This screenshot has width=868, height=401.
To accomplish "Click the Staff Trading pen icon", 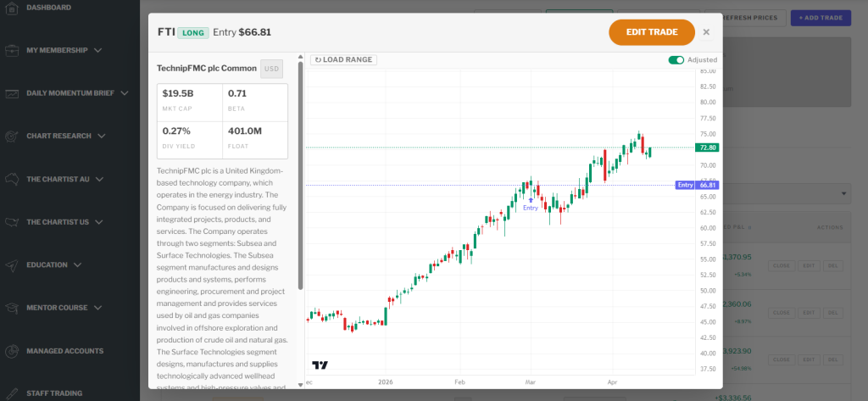I will [x=12, y=393].
